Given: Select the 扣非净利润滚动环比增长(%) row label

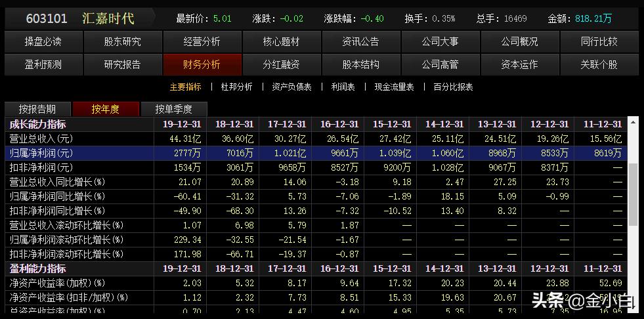Looking at the screenshot, I should (66, 254).
